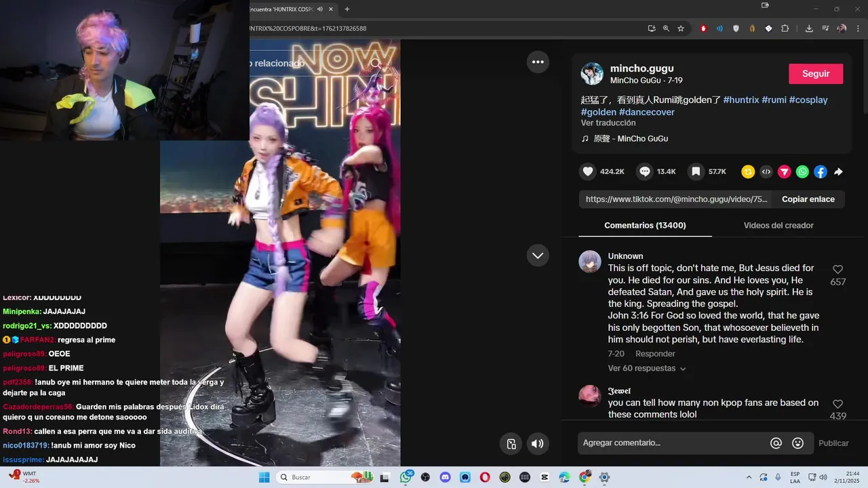Click the TikTok video URL field
This screenshot has height=488, width=868.
coord(676,199)
